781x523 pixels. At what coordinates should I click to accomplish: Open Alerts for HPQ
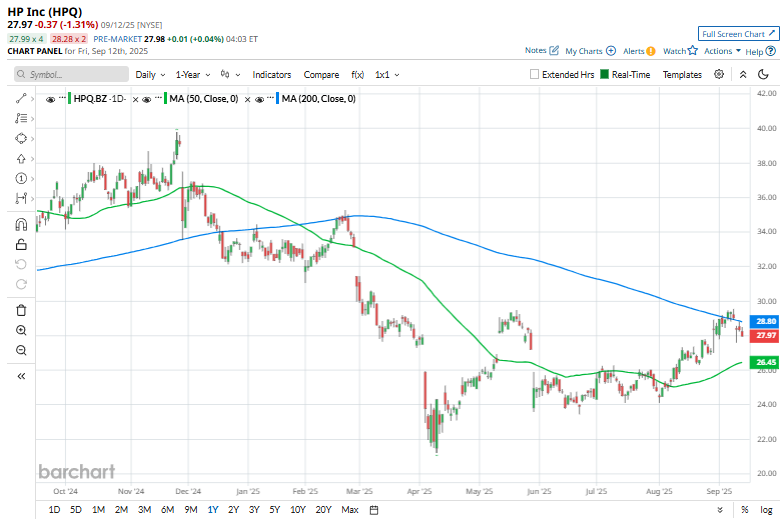click(639, 51)
